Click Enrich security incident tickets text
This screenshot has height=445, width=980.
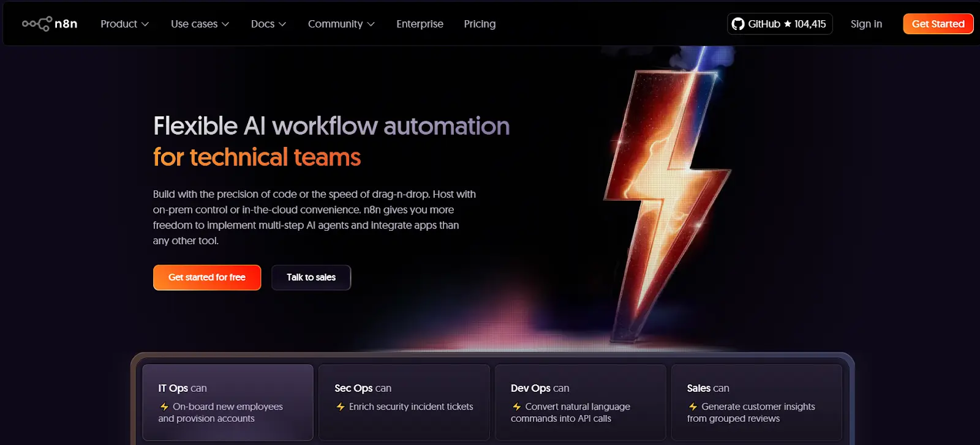click(411, 406)
